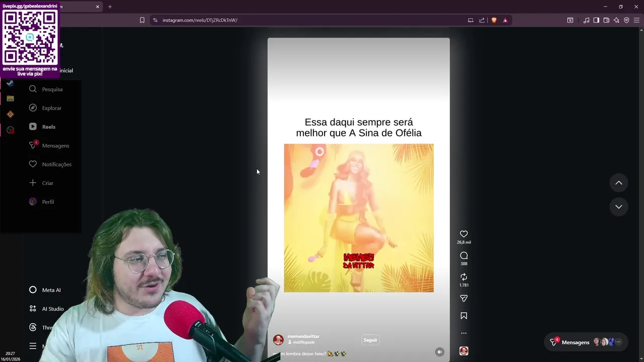
Task: Open browser main hamburger menu
Action: [636, 20]
